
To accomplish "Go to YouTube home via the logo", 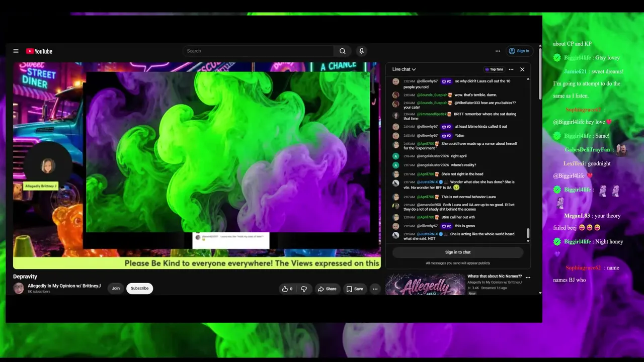I will (x=39, y=51).
